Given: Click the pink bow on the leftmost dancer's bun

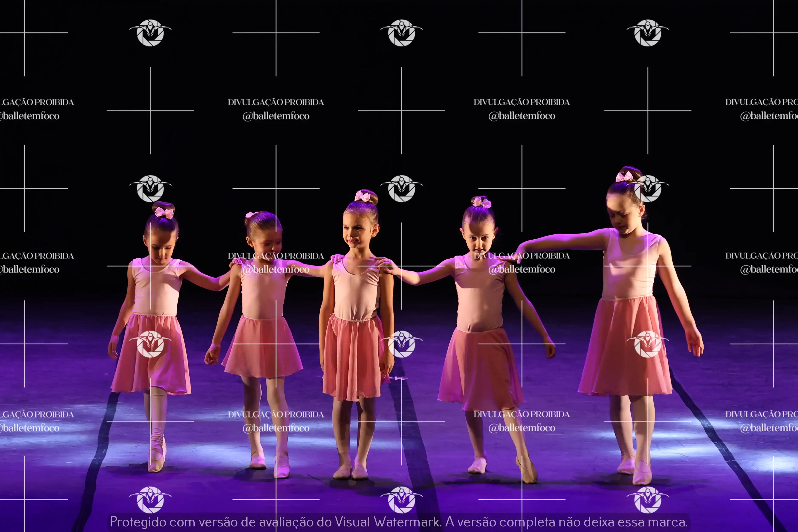Looking at the screenshot, I should [164, 213].
